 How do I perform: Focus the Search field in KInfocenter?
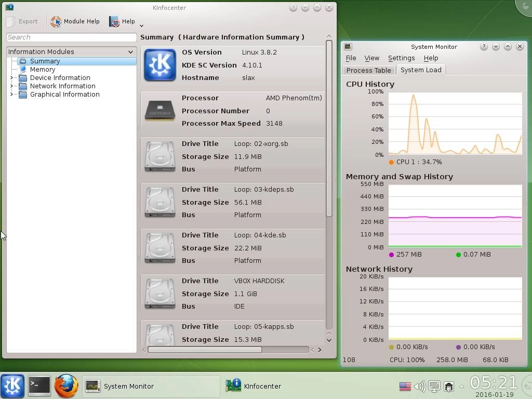tap(71, 37)
